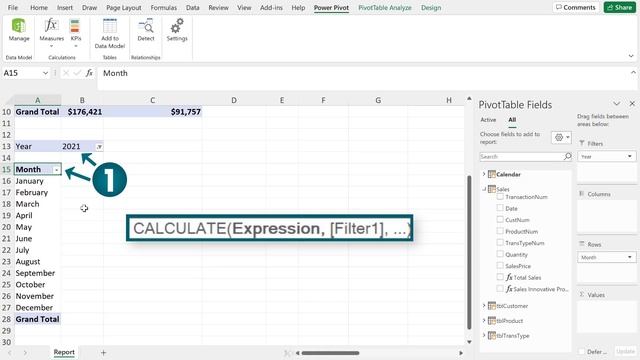640x360 pixels.
Task: Collapse the Sales table
Action: click(484, 189)
